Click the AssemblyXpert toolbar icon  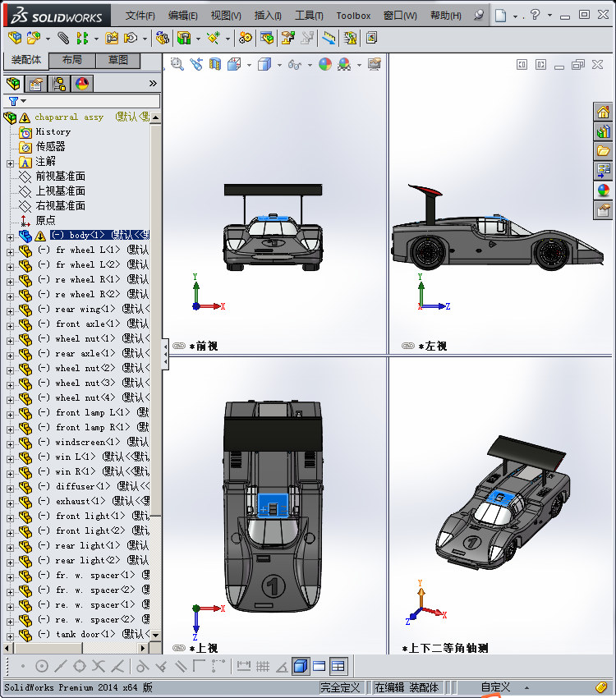pyautogui.click(x=371, y=39)
